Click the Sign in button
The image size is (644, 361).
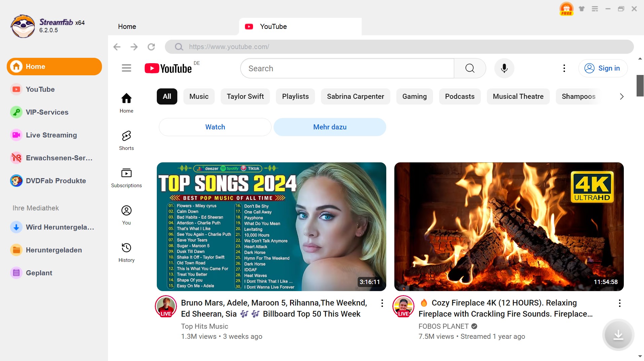point(603,68)
